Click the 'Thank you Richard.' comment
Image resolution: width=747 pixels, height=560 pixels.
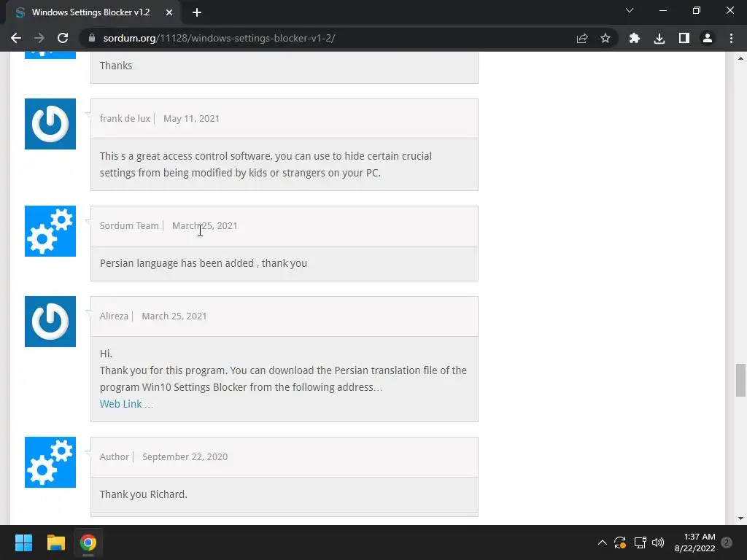[x=144, y=494]
